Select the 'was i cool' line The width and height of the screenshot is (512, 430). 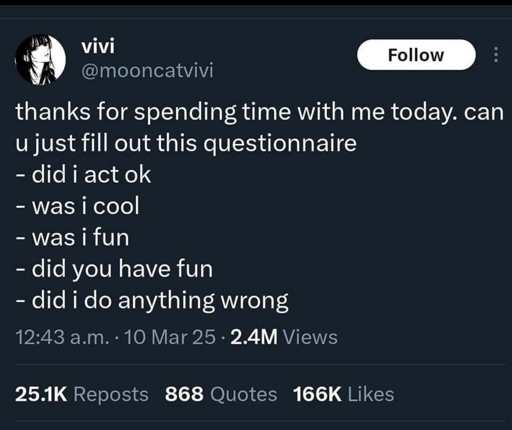tap(77, 206)
